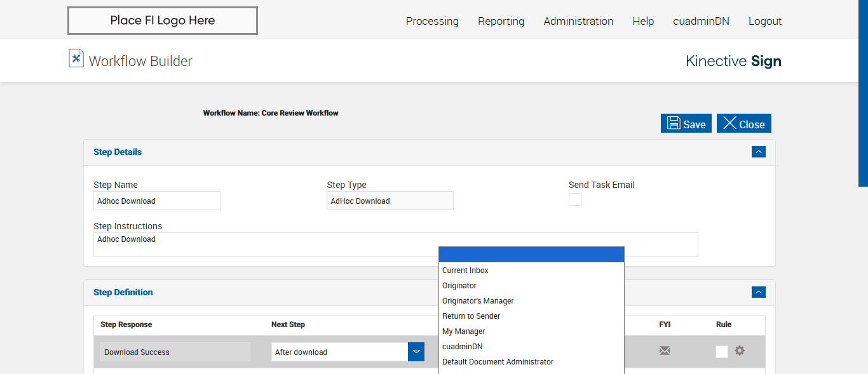Viewport: 868px width, 374px height.
Task: Click the Logout link
Action: click(765, 21)
